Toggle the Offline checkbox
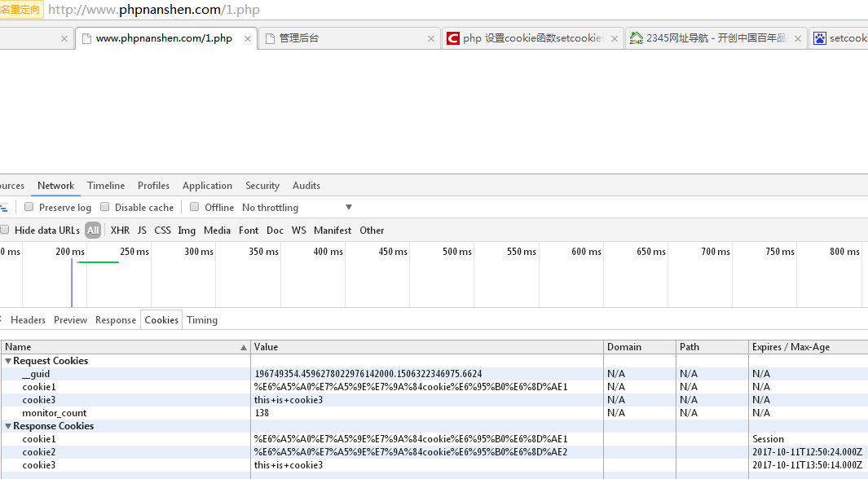Viewport: 868px width, 479px height. coord(194,207)
